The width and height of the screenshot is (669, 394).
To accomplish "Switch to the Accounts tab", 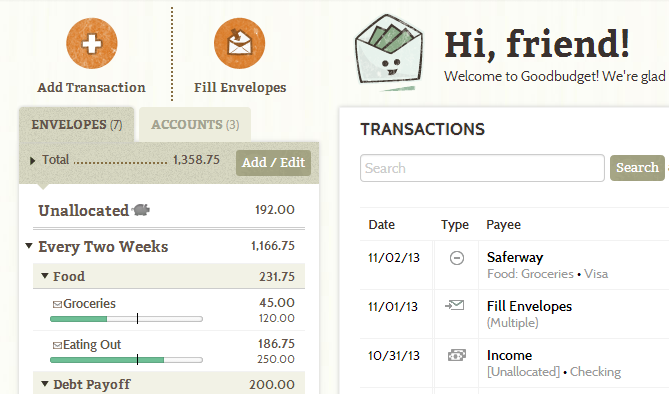I will tap(195, 125).
